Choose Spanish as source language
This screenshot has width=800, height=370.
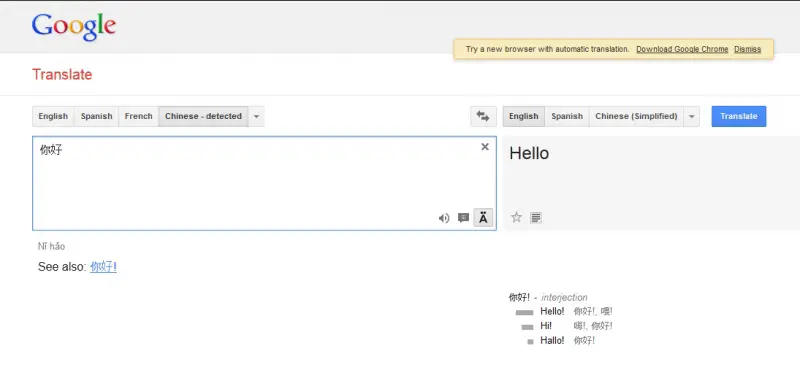click(96, 116)
